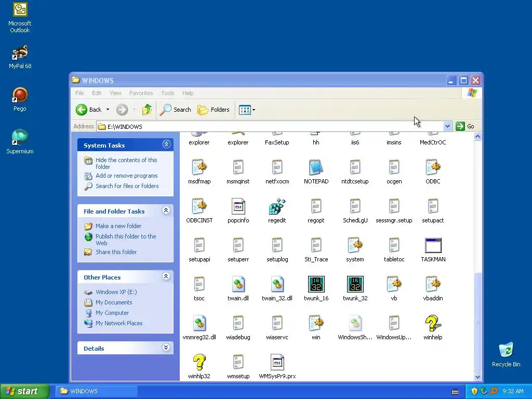Click the file list scroll up arrow
This screenshot has height=399, width=532.
click(478, 137)
